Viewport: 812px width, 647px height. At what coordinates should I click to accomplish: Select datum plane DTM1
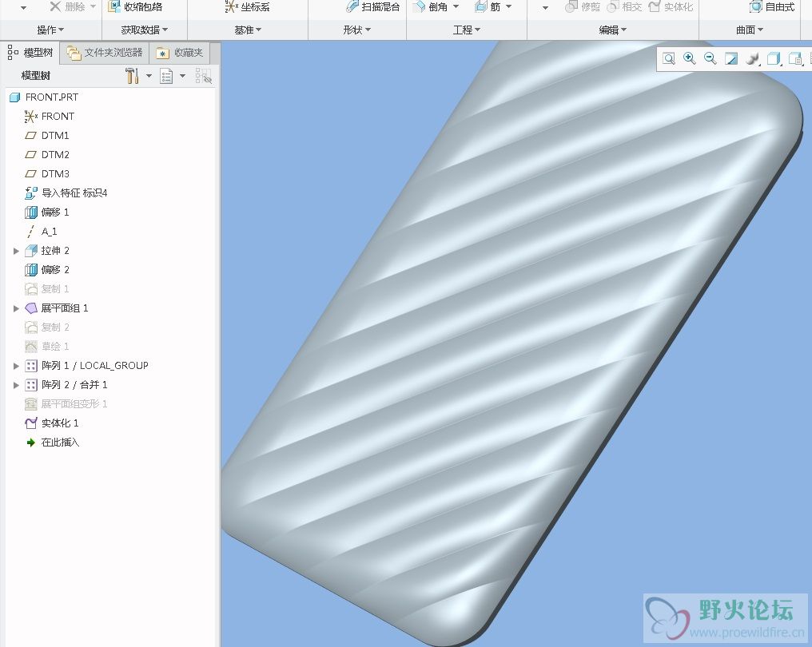[47, 136]
